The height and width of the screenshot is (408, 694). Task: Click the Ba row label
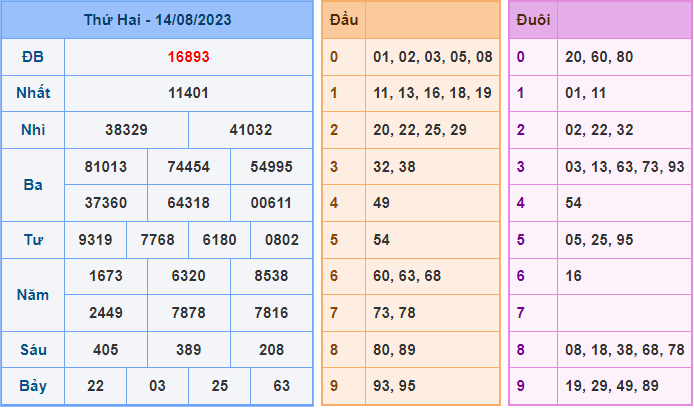[33, 185]
